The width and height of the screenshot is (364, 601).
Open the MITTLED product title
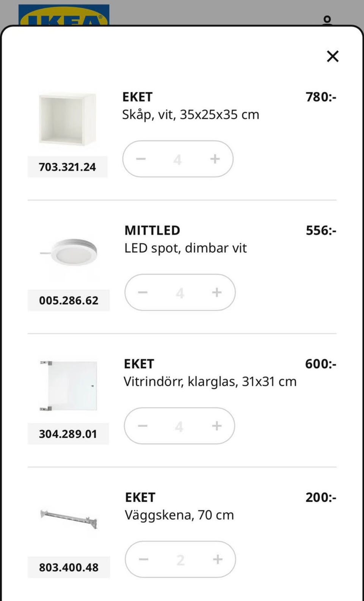(152, 230)
